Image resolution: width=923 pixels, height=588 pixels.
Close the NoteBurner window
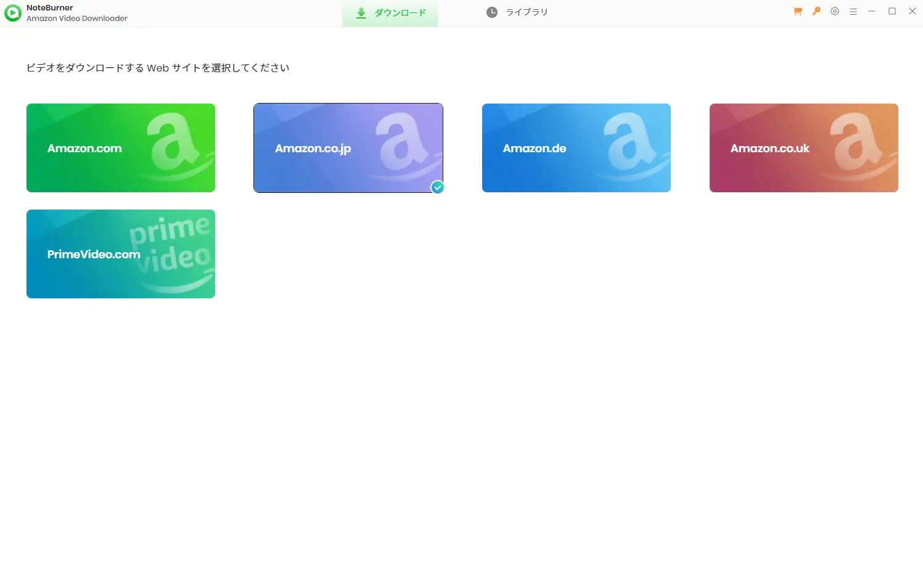913,11
